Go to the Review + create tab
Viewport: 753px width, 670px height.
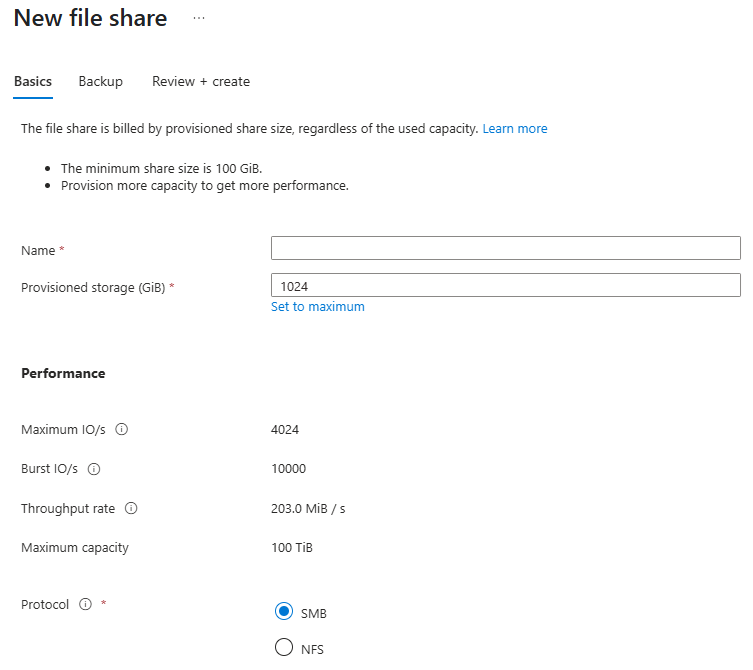[x=201, y=82]
